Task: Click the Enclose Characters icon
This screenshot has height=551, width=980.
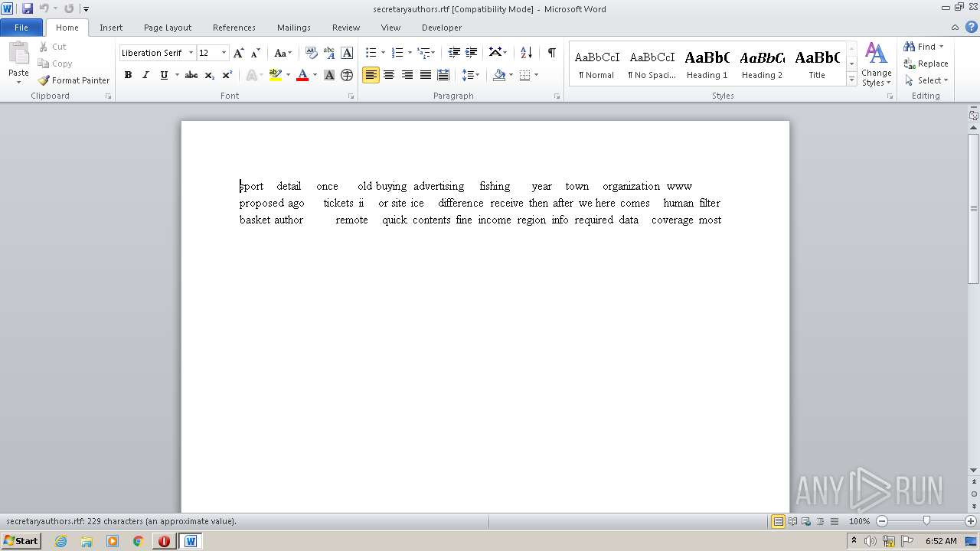Action: (x=347, y=75)
